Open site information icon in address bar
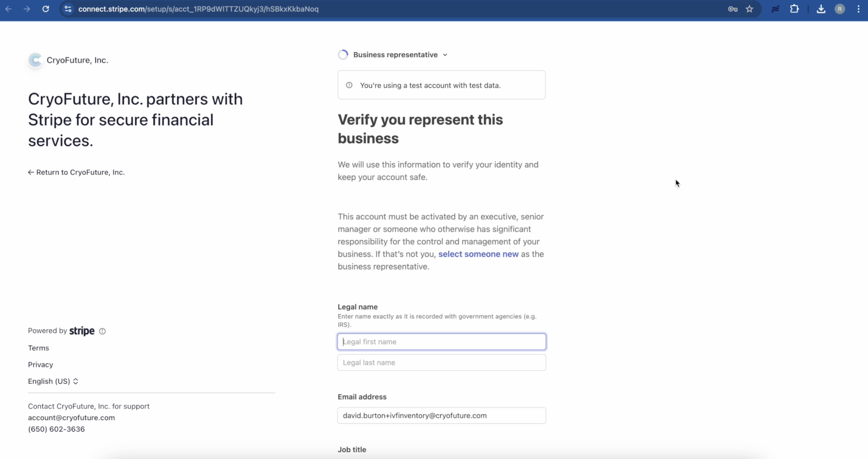Screen dimensions: 868x459 pos(68,9)
